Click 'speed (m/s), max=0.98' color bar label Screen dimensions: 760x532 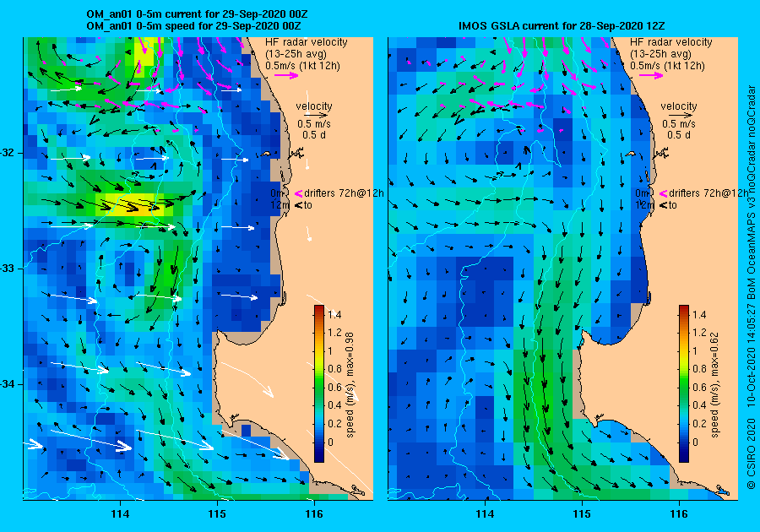(x=350, y=385)
